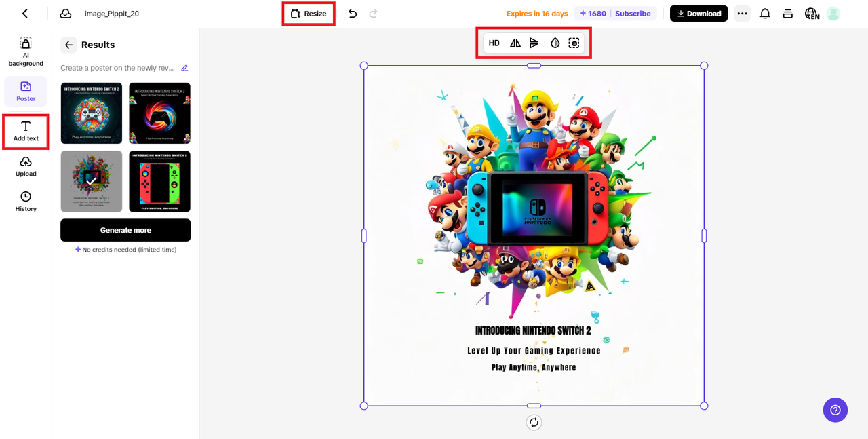Open the more options menu
The height and width of the screenshot is (439, 868).
[742, 13]
